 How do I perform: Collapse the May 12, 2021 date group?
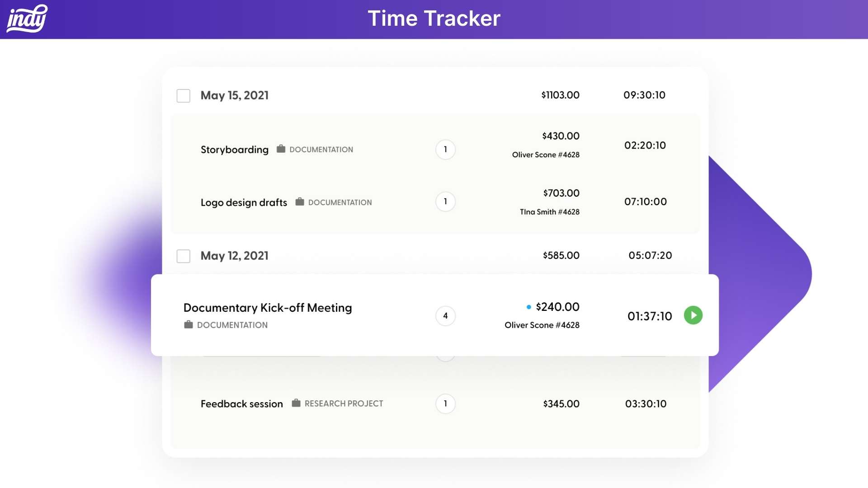pos(234,256)
